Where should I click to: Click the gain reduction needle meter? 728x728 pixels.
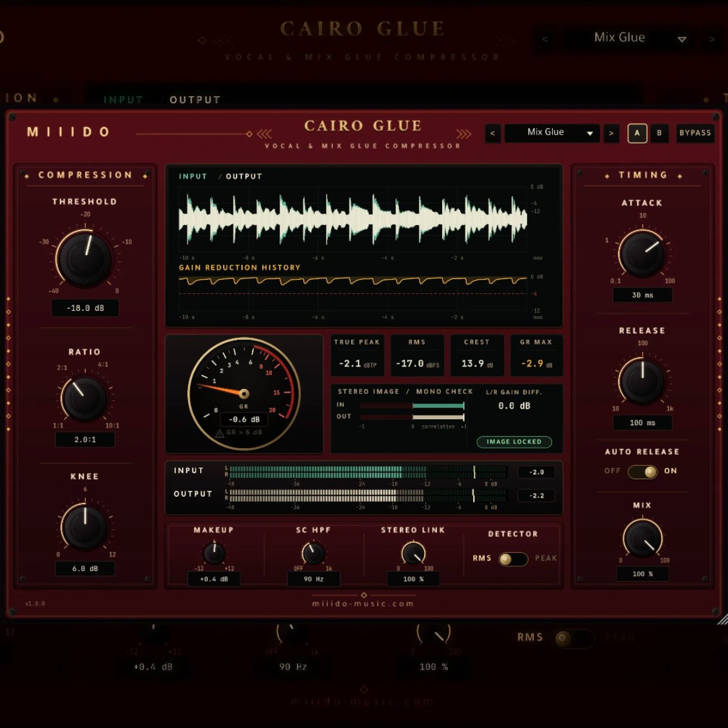click(244, 393)
